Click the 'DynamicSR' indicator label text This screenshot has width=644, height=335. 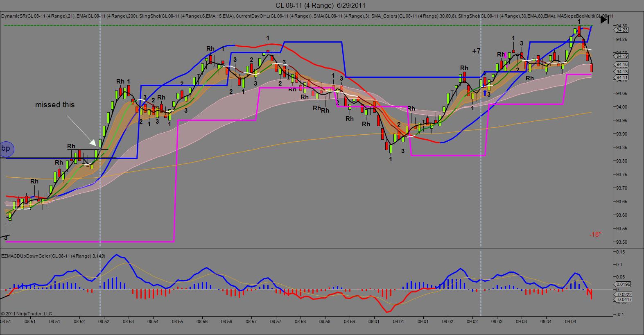click(x=14, y=16)
